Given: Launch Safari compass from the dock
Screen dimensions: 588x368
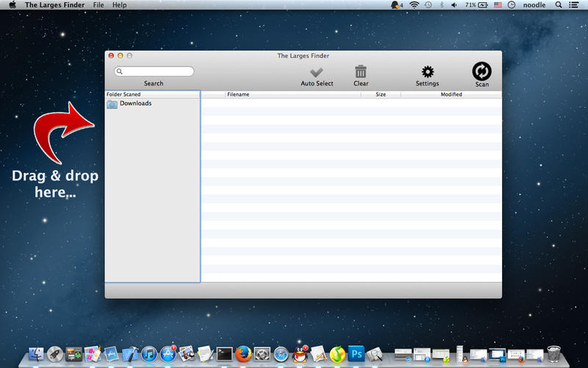Looking at the screenshot, I should coord(281,354).
